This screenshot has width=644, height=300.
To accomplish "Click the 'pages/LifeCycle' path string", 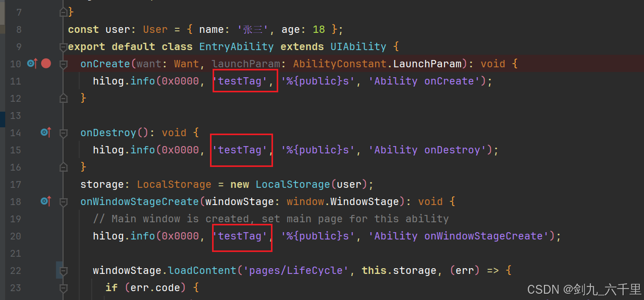I will (296, 270).
